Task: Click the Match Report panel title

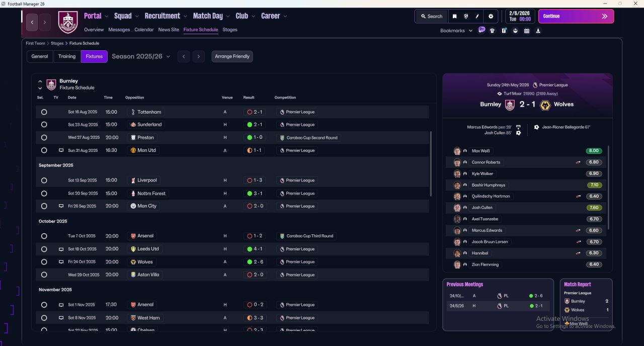Action: coord(578,284)
